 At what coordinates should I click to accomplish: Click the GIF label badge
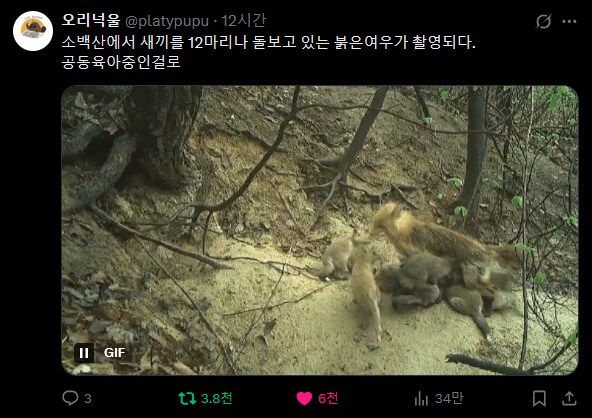tap(114, 353)
